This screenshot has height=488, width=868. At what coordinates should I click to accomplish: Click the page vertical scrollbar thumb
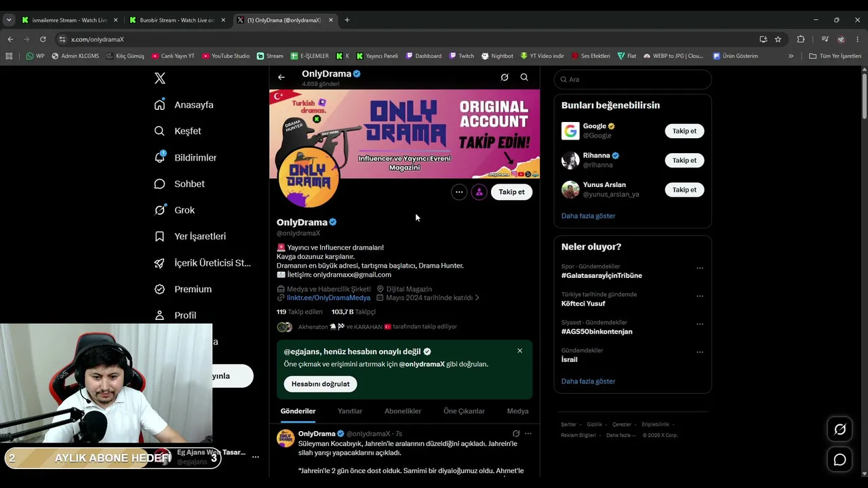tap(864, 95)
